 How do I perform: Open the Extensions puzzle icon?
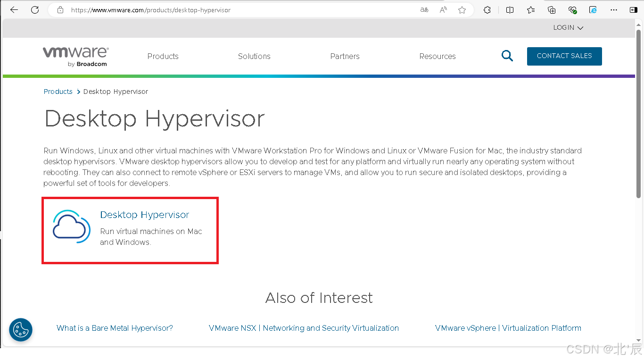[487, 10]
